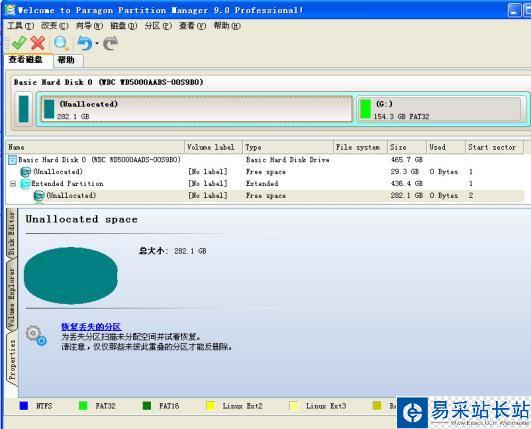Screen dimensions: 531x429
Task: Open the 改变 menu
Action: click(55, 26)
